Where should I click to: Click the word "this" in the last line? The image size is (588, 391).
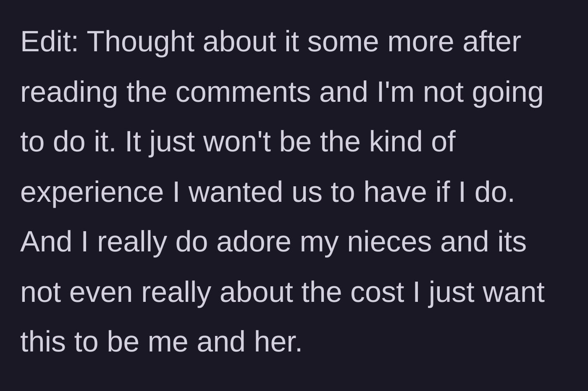tap(43, 341)
